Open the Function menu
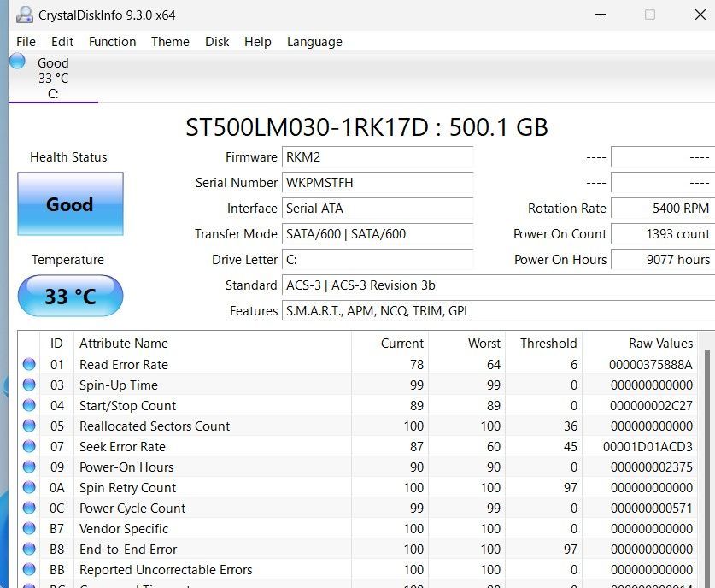Viewport: 715px width, 588px height. (112, 42)
